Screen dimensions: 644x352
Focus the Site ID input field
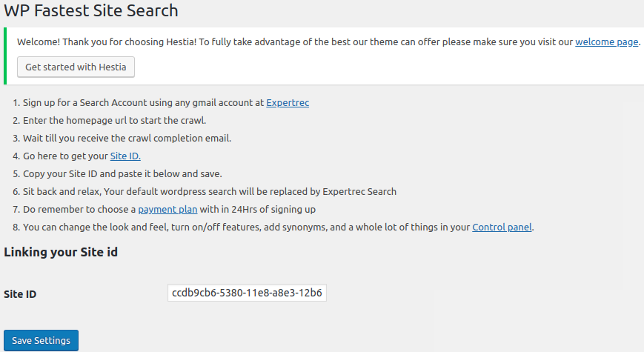point(247,293)
